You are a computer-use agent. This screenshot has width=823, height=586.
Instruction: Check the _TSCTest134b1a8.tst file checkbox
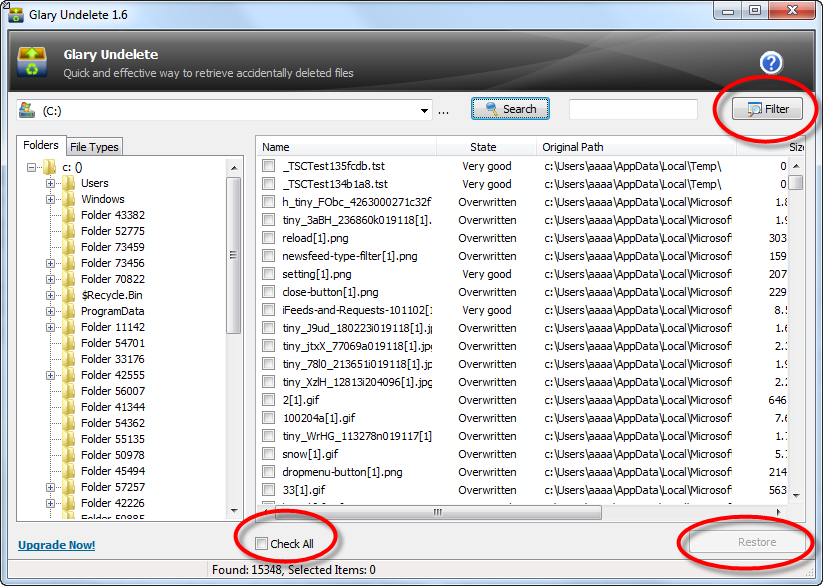pyautogui.click(x=268, y=184)
